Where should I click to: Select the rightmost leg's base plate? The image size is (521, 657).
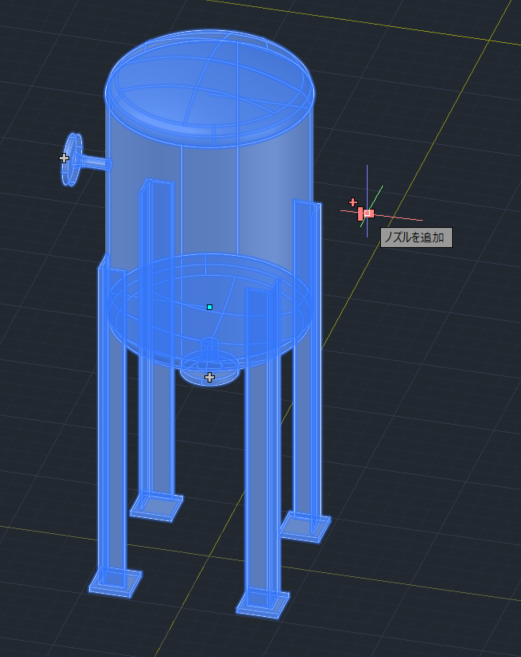[305, 527]
